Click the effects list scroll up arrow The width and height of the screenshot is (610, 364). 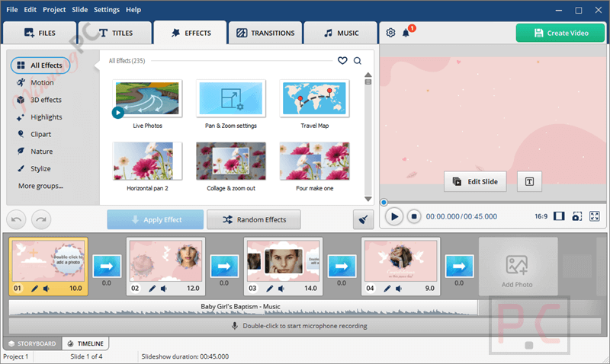[368, 75]
